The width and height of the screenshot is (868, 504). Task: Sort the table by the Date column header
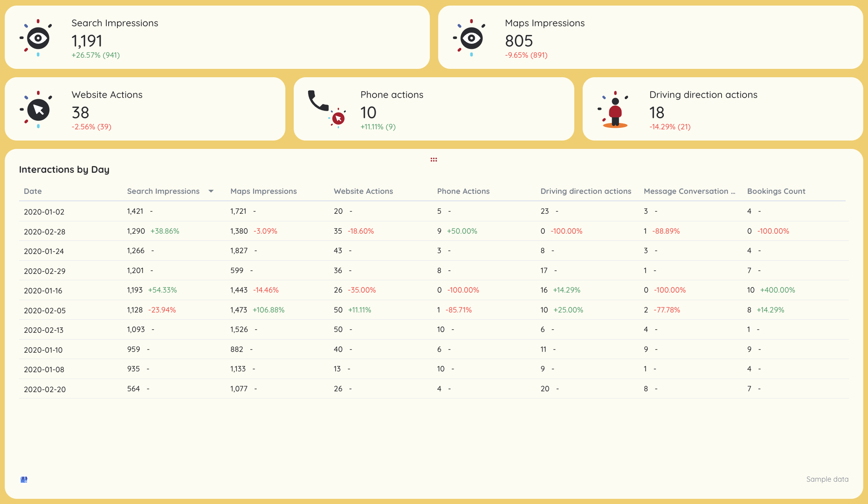click(x=32, y=191)
